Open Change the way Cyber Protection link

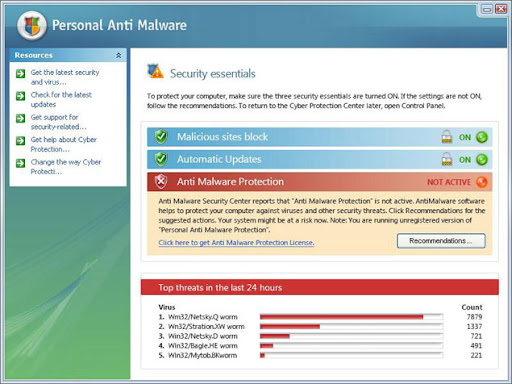pos(66,167)
